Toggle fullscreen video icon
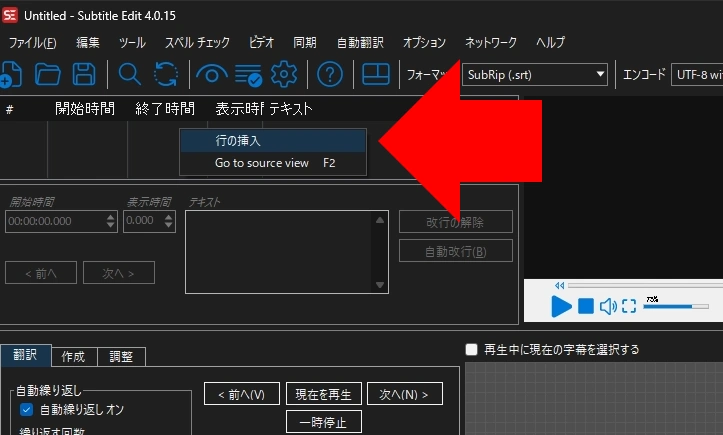 coord(629,306)
